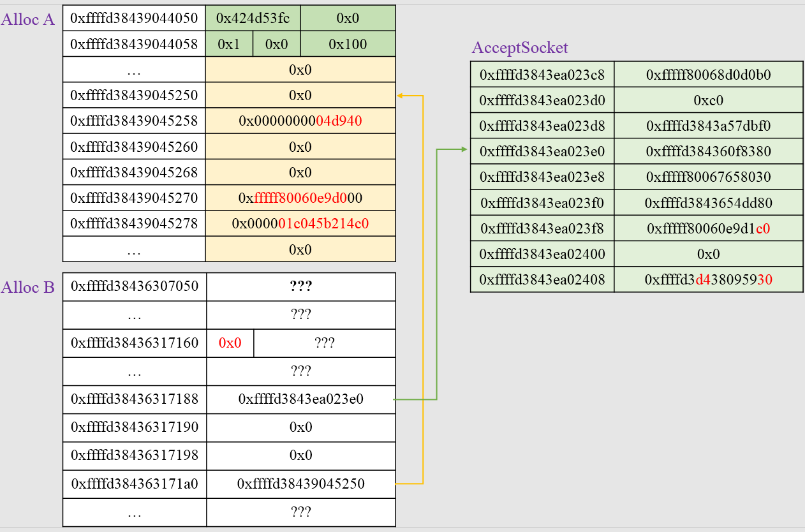This screenshot has height=532, width=805.
Task: Click the 0xc0 value cell
Action: click(x=709, y=100)
